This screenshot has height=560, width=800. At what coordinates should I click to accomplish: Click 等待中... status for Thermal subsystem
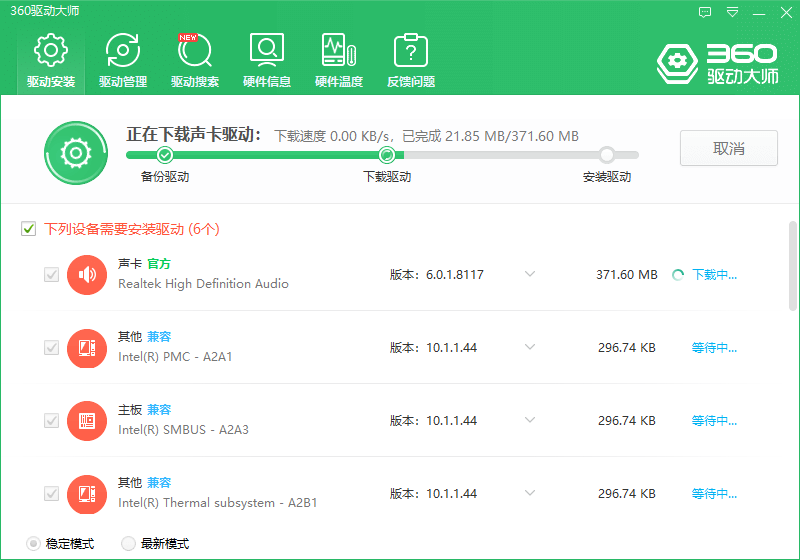(714, 494)
